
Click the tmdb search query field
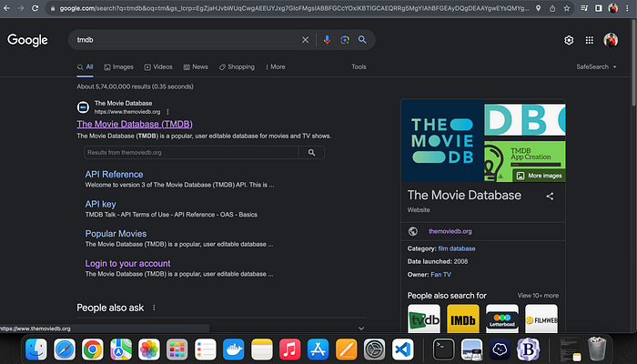pos(187,40)
